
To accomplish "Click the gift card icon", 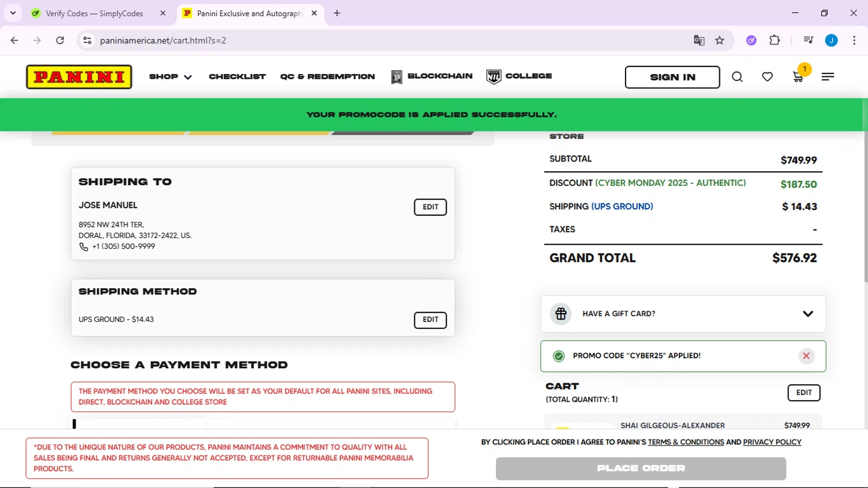I will [561, 314].
